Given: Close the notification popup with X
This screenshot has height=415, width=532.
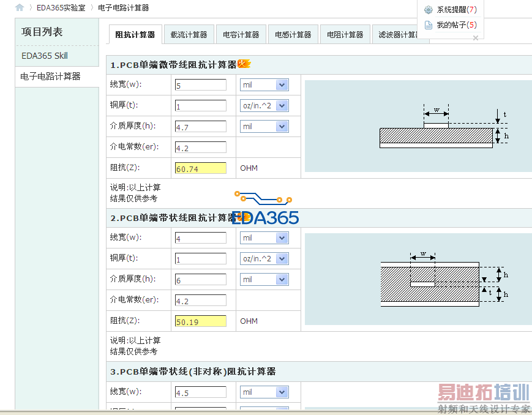Looking at the screenshot, I should click(476, 38).
